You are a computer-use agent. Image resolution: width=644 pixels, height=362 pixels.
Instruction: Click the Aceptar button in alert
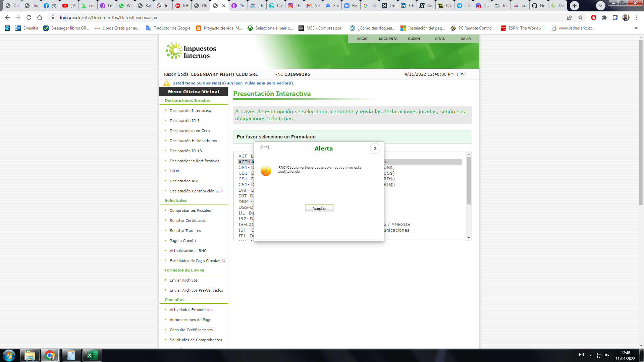tap(319, 208)
